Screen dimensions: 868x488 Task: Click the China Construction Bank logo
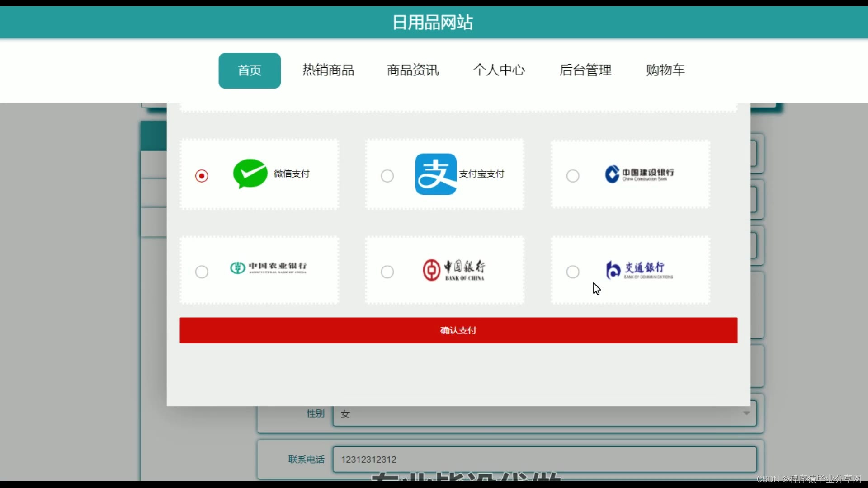pyautogui.click(x=639, y=174)
